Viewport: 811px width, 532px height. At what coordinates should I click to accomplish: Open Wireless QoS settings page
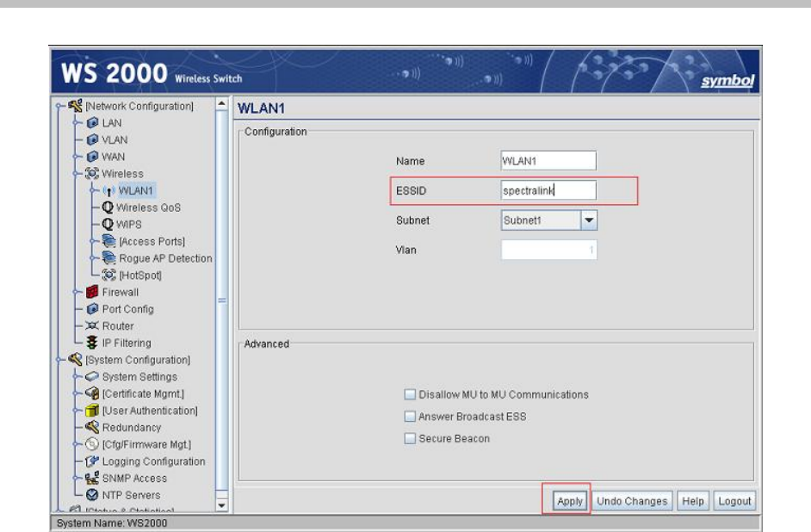(x=148, y=207)
